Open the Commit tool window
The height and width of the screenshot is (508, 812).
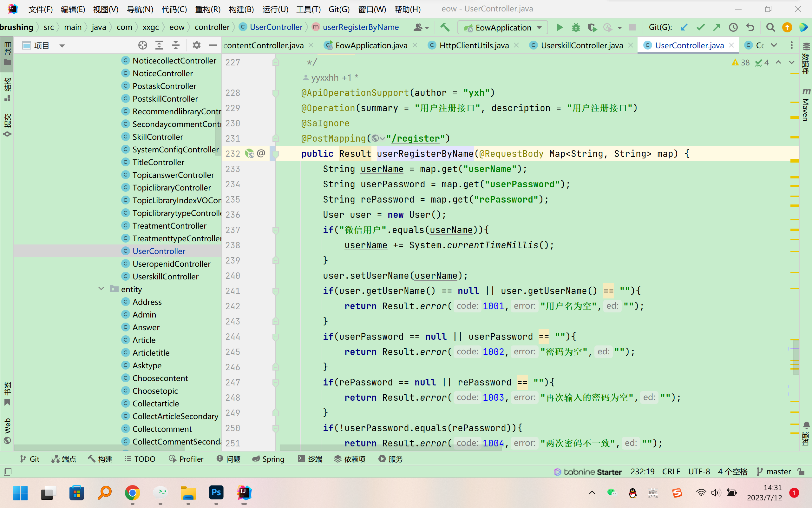(7, 125)
